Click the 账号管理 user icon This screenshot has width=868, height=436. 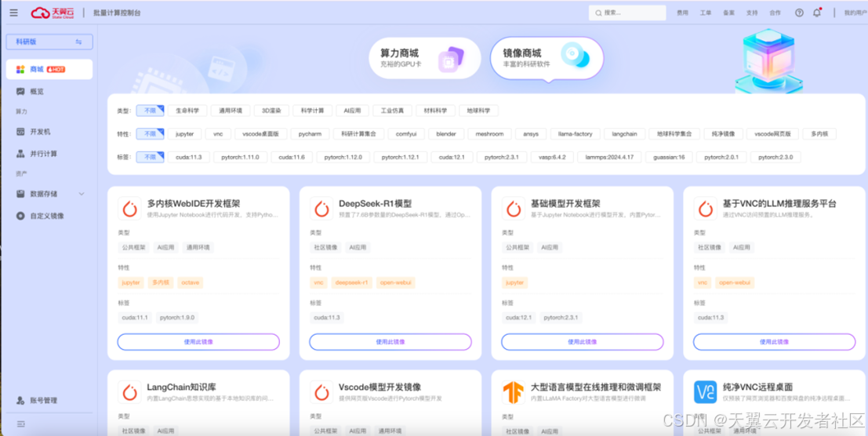20,400
